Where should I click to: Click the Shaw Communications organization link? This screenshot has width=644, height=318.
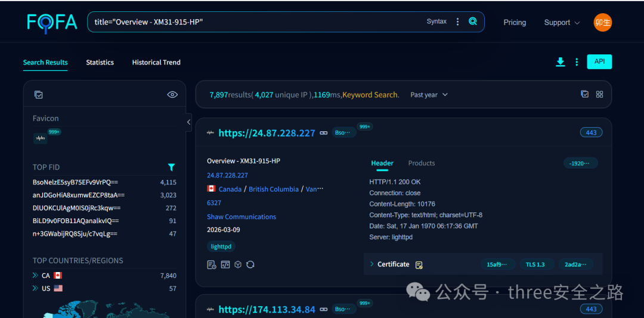[241, 217]
